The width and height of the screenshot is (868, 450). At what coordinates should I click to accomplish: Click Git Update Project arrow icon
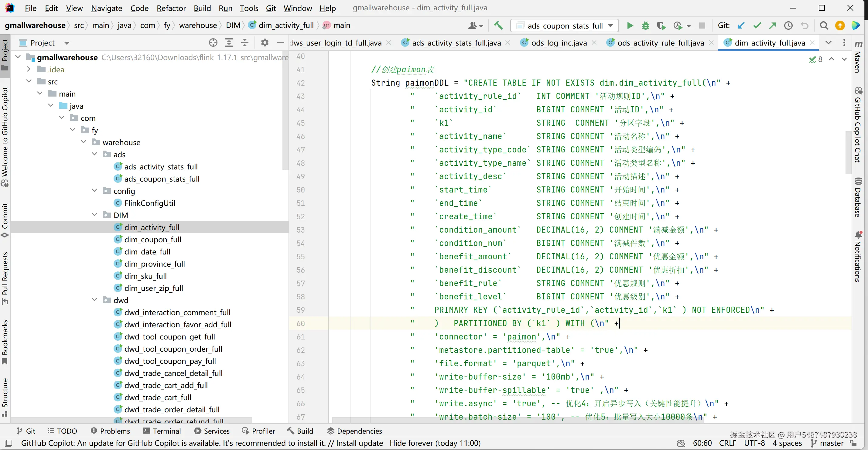point(741,26)
